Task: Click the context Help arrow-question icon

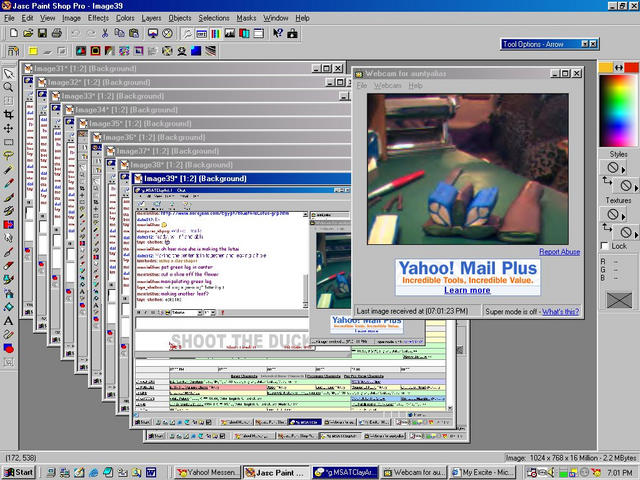Action: pos(278,33)
